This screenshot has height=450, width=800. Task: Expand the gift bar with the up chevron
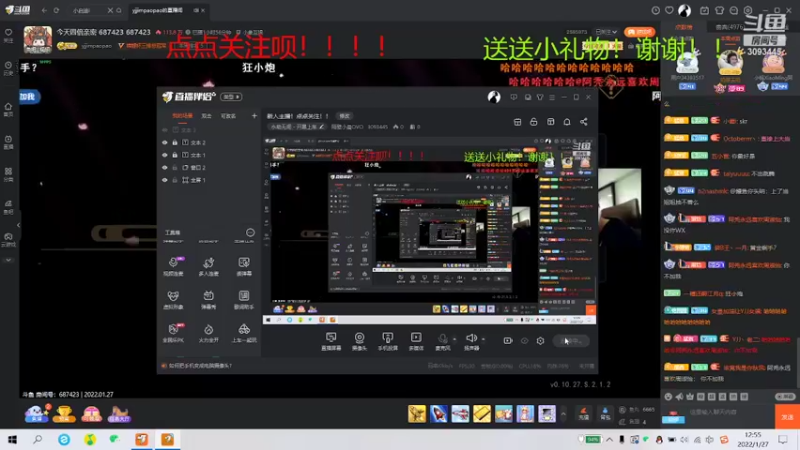(563, 414)
